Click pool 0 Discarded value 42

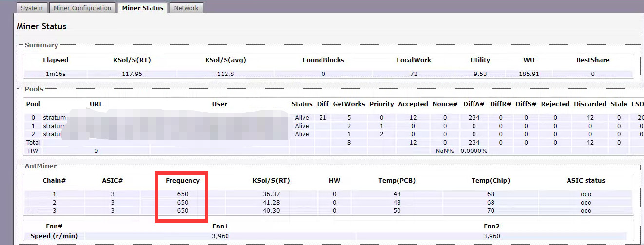click(x=590, y=117)
